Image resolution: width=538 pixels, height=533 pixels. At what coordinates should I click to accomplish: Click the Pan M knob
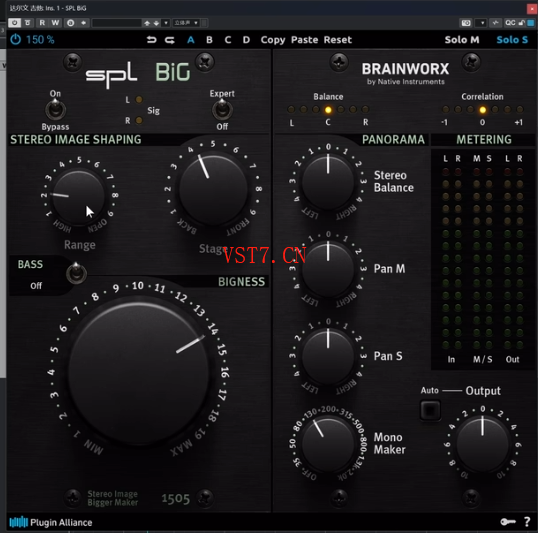coord(328,269)
